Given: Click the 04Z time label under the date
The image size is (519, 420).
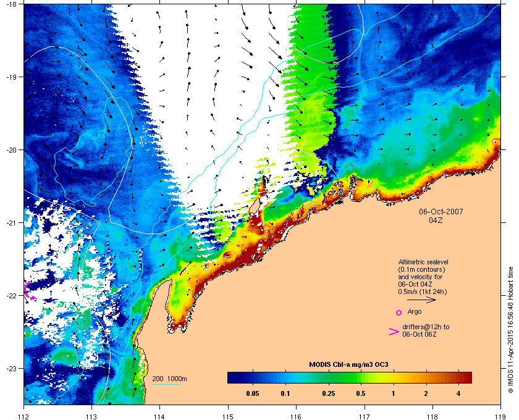Looking at the screenshot, I should (x=436, y=220).
